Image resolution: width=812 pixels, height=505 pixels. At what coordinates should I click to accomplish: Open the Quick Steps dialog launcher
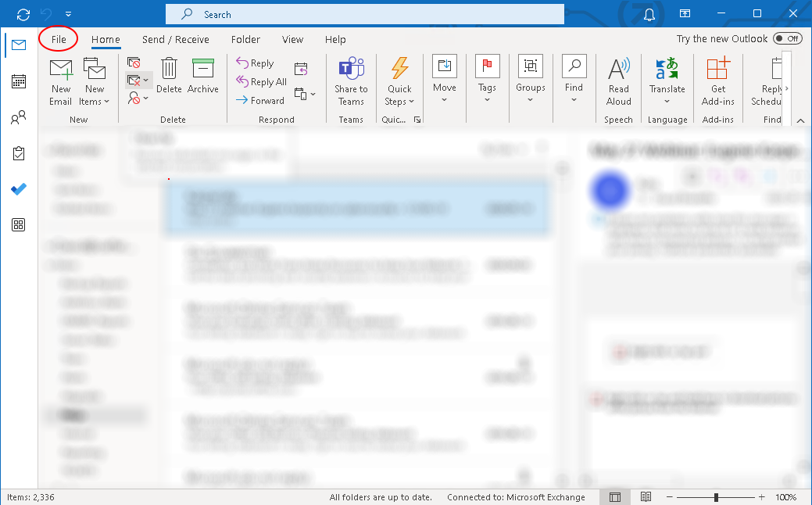tap(417, 120)
